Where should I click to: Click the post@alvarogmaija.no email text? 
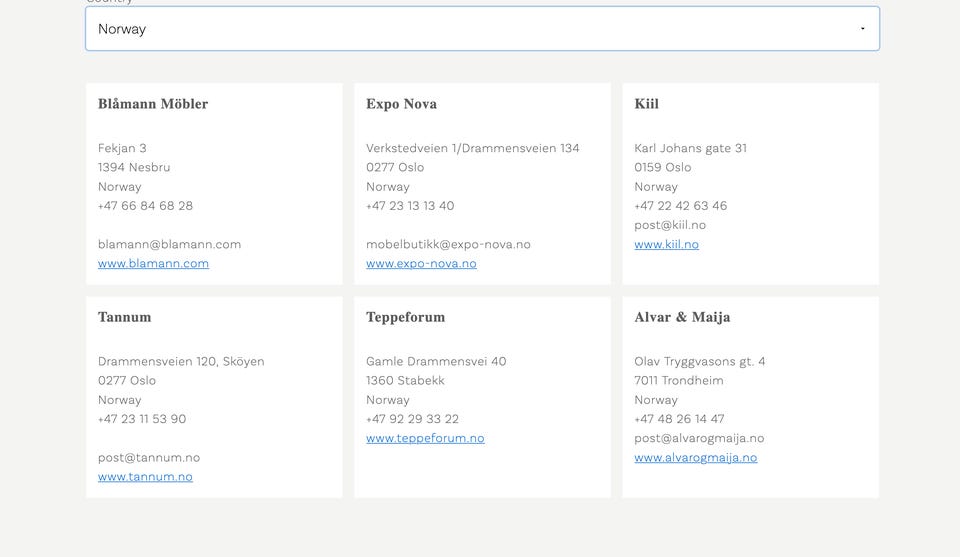click(699, 438)
